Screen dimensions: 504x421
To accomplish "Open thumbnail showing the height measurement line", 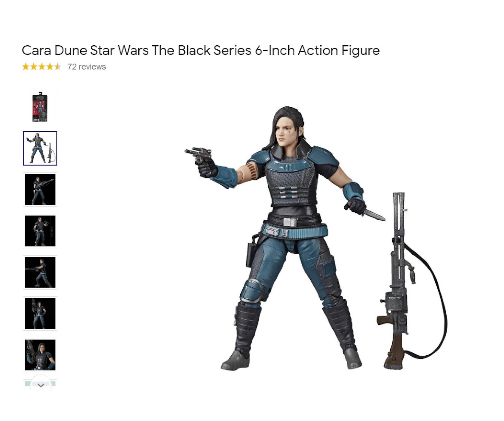I will (40, 231).
